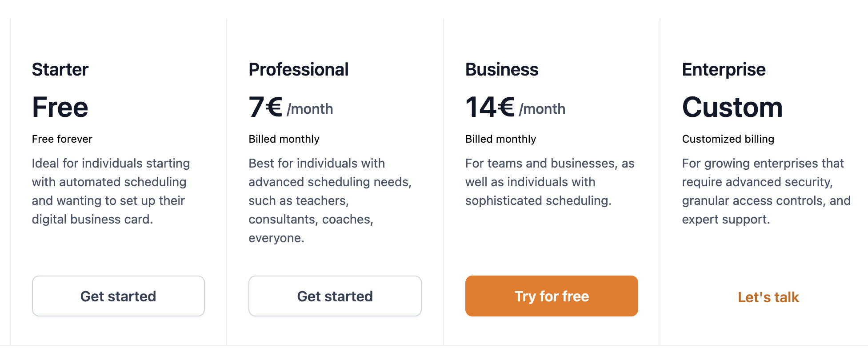This screenshot has height=356, width=868.
Task: Click the Customized billing text
Action: 728,139
